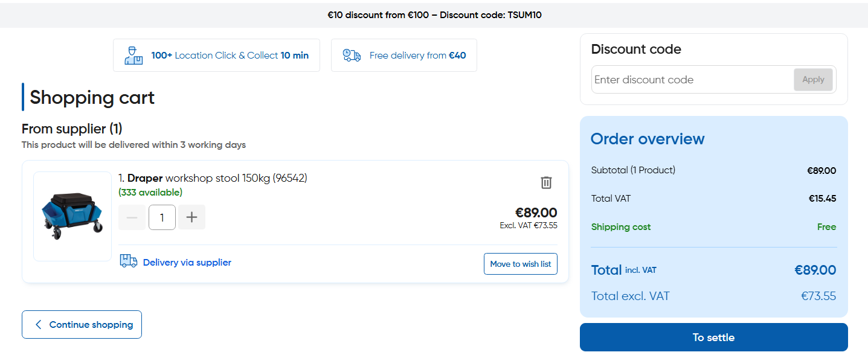Move the item to wish list
This screenshot has height=355, width=868.
520,264
